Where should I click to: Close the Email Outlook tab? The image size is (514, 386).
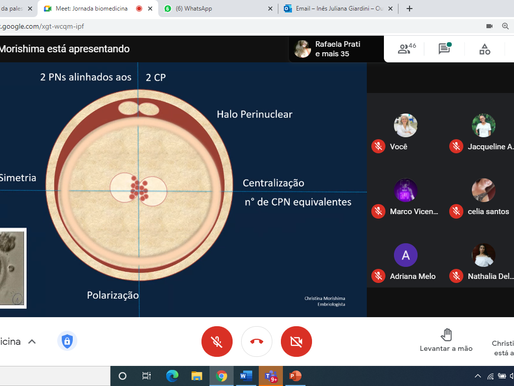click(x=390, y=9)
